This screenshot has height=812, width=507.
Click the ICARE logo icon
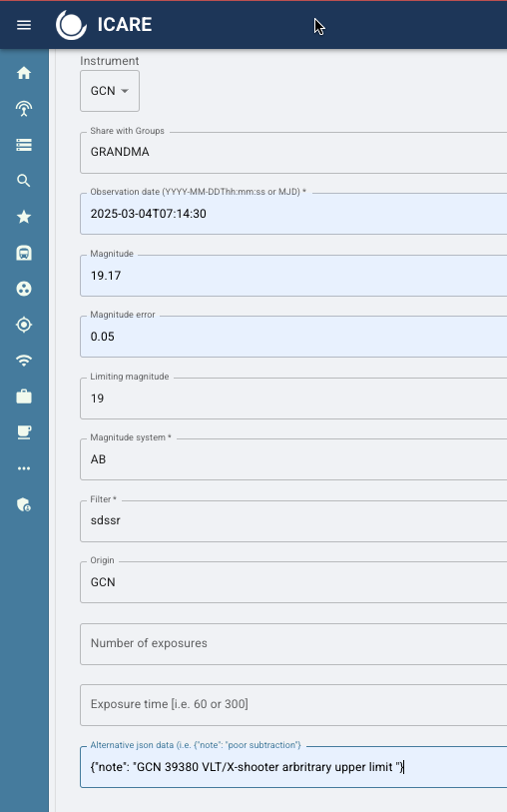[72, 25]
